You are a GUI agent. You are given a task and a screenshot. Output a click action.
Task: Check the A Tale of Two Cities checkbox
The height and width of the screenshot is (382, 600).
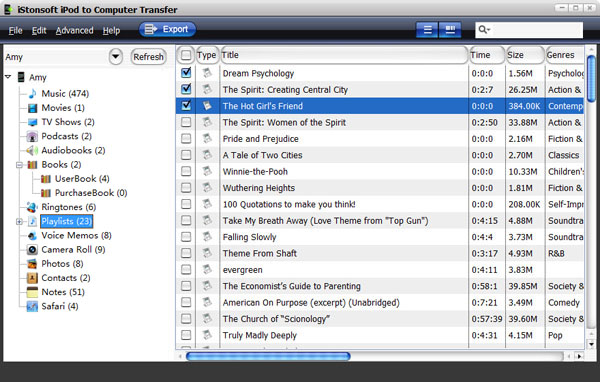(x=186, y=155)
